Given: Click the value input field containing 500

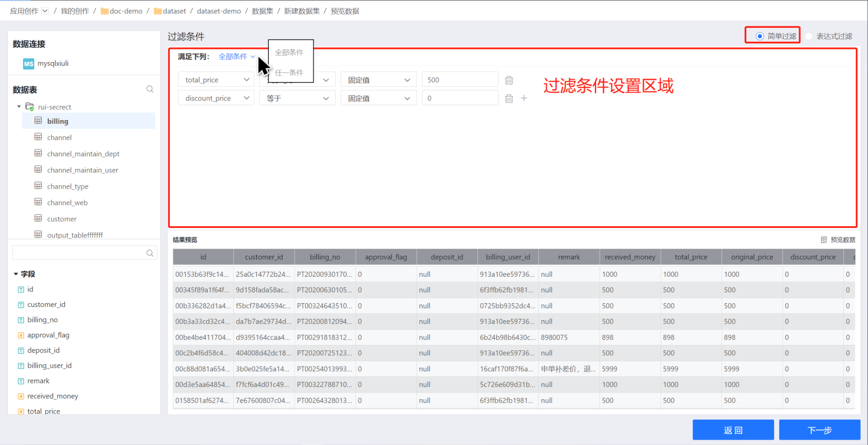Looking at the screenshot, I should pyautogui.click(x=459, y=80).
